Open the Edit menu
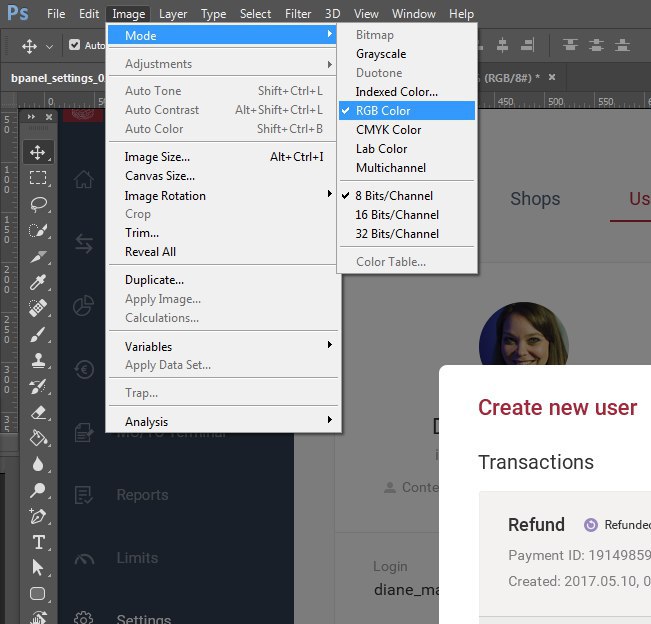651x624 pixels. (89, 14)
